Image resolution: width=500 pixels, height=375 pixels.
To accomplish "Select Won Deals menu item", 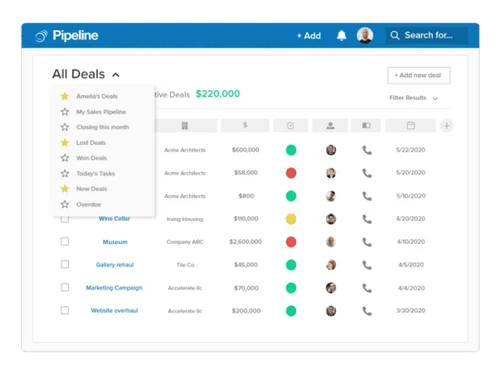I will click(92, 158).
